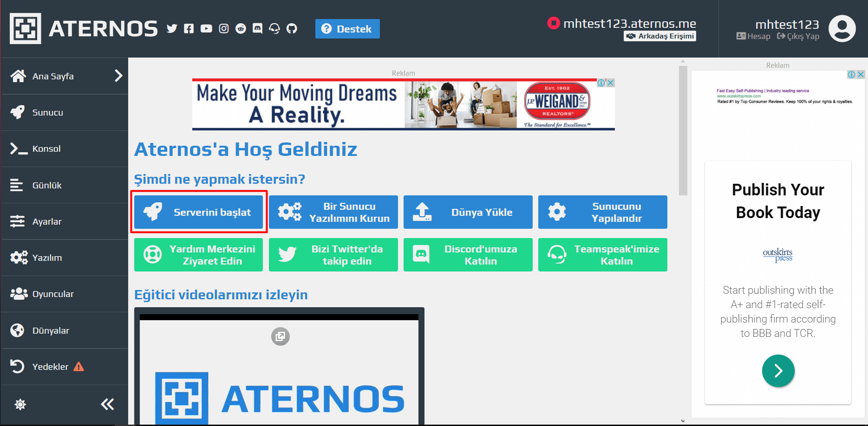Open Günlük log page

point(64,185)
